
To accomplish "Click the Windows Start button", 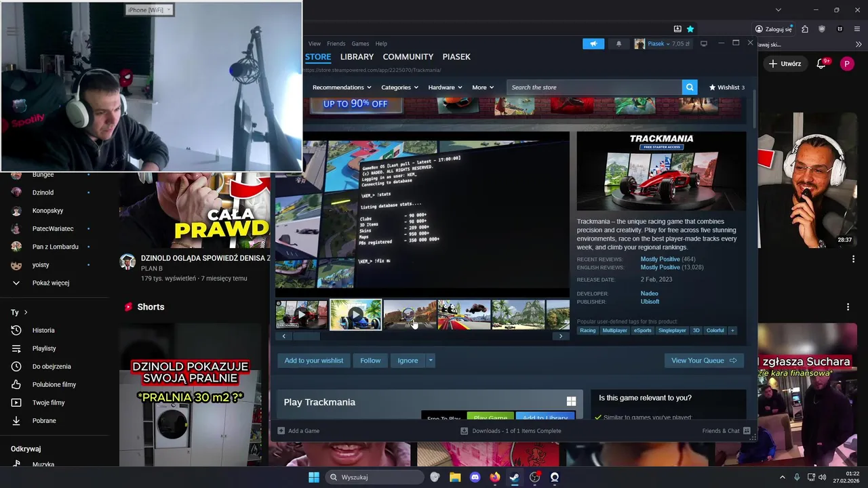I will [x=314, y=477].
